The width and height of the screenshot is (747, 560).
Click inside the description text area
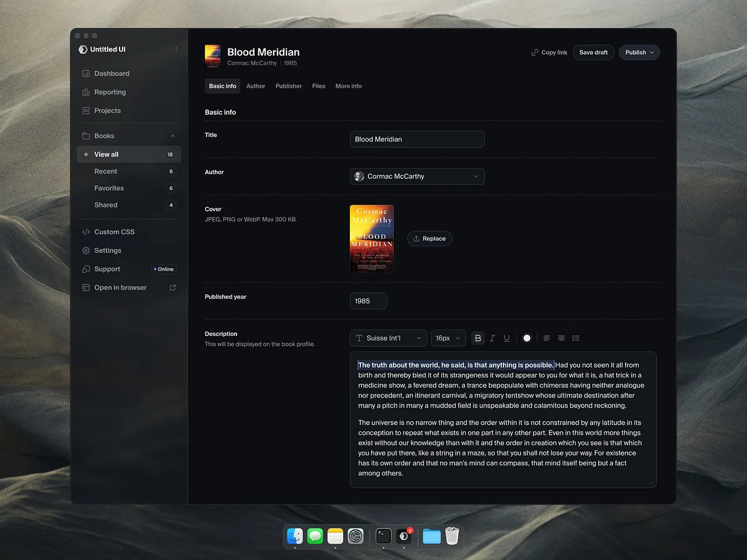coord(503,419)
